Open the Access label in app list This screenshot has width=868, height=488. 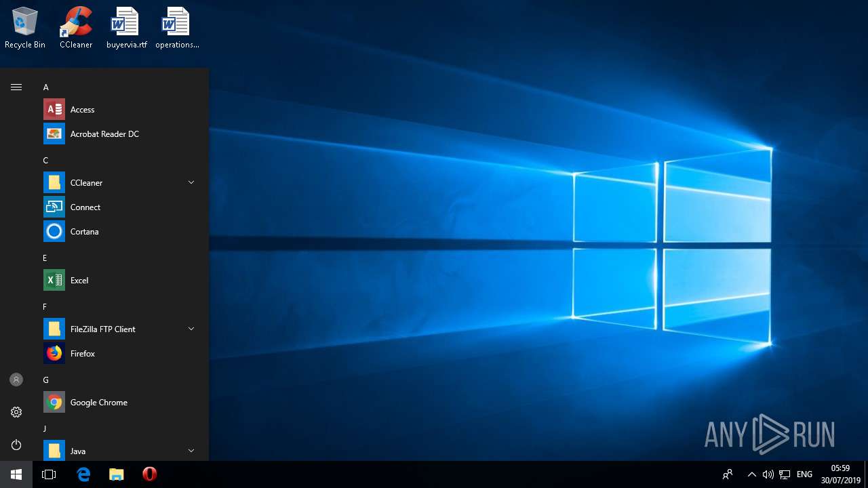(x=82, y=110)
